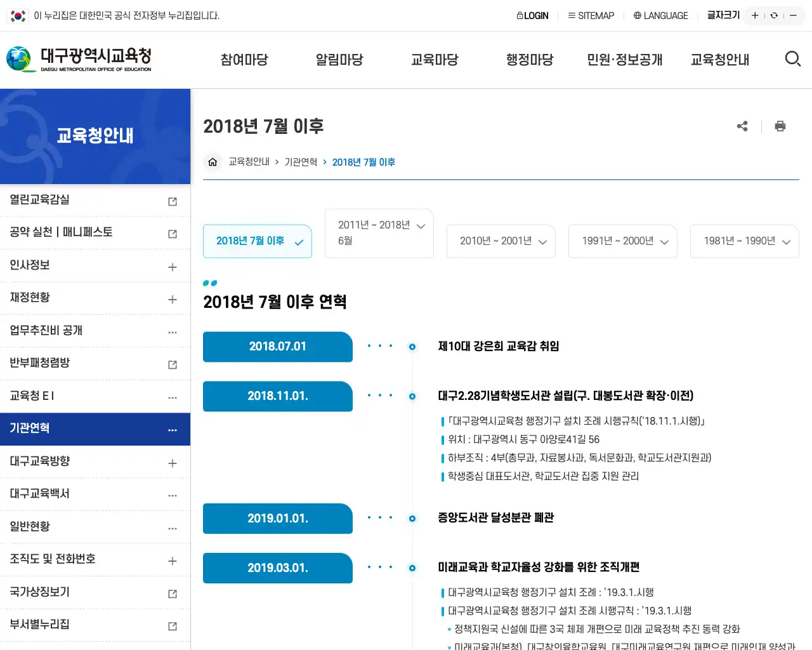Open the 2010년 ~ 2001년 dropdown

pos(501,241)
